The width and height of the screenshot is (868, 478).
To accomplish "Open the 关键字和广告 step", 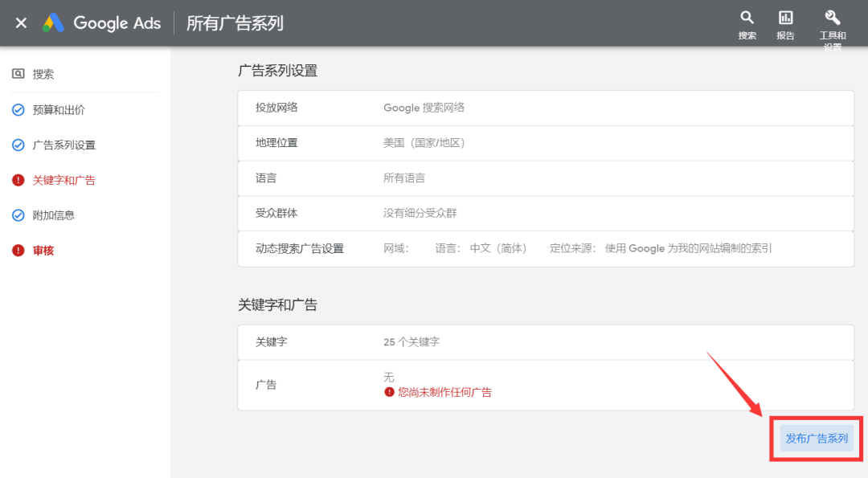I will click(62, 180).
